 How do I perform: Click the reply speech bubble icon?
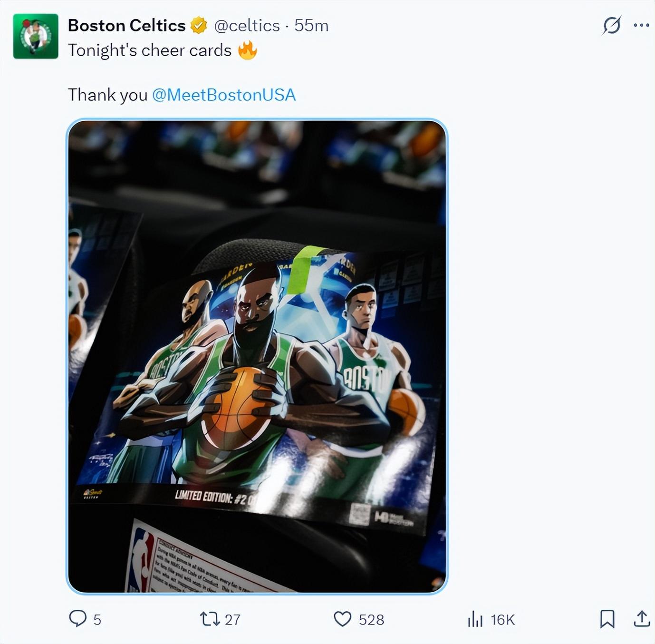[78, 619]
